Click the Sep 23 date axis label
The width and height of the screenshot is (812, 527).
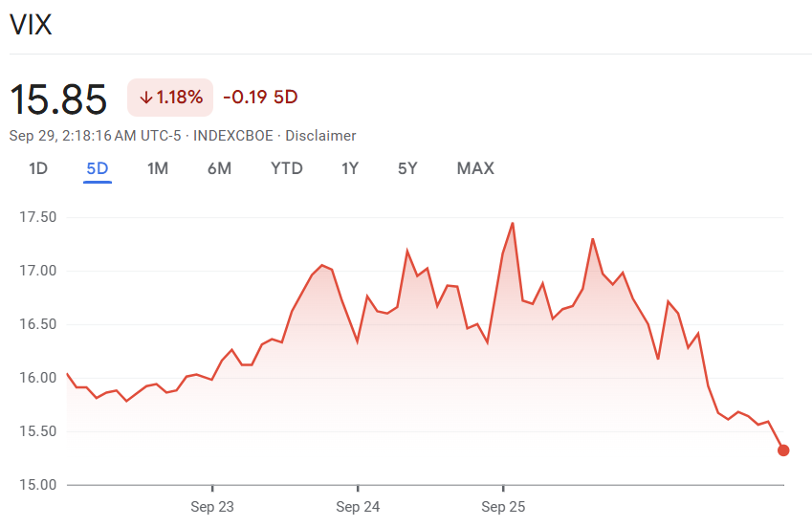212,506
